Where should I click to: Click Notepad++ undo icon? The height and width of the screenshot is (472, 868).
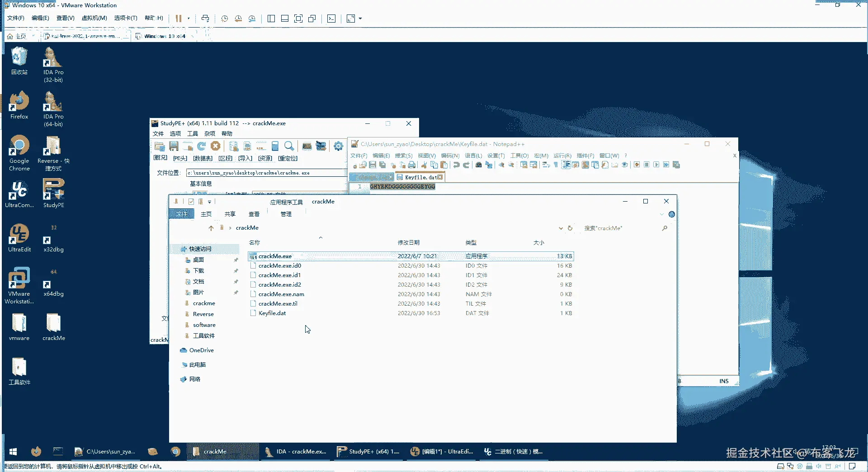coord(457,165)
